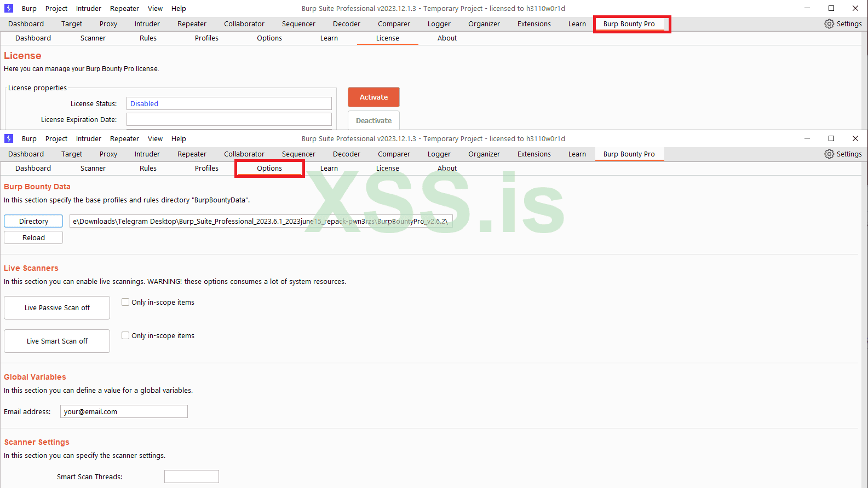Open the Extensions tab in the Options window

pos(534,154)
